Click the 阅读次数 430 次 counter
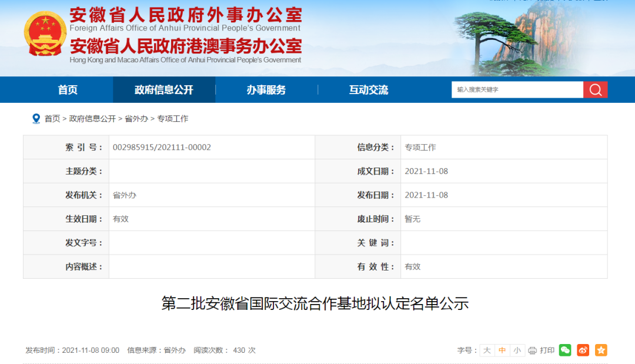Screen dimensions: 635x364 pyautogui.click(x=225, y=350)
